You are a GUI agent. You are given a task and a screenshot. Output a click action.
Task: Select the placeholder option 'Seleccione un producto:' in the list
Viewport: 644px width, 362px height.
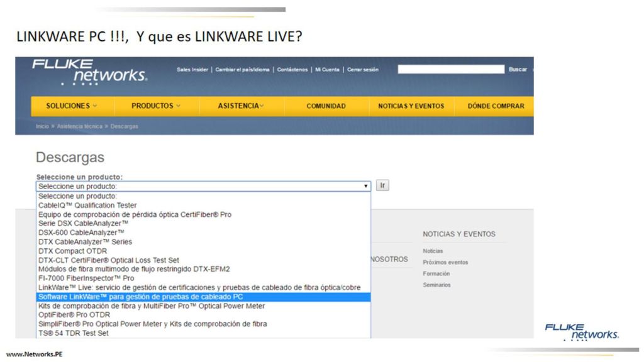click(x=203, y=196)
